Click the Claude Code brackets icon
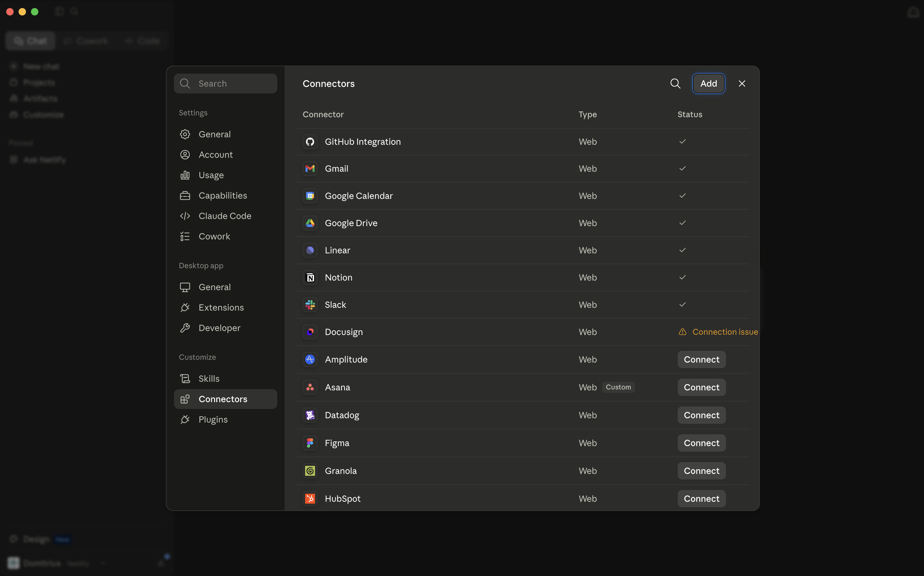Viewport: 924px width, 576px height. pyautogui.click(x=185, y=216)
